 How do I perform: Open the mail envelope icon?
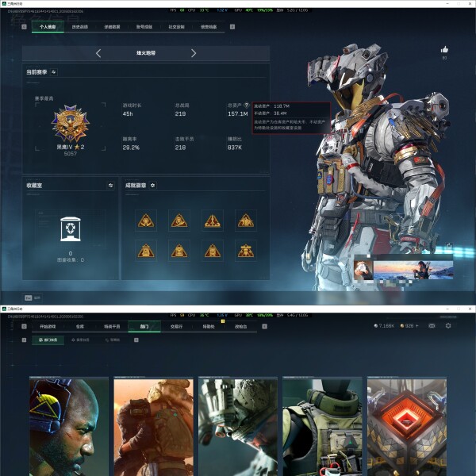[x=432, y=326]
